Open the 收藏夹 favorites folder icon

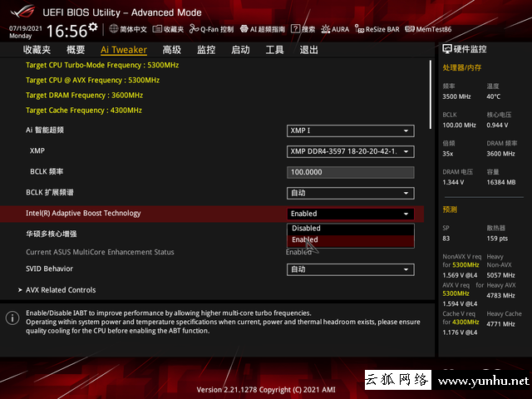tap(157, 29)
